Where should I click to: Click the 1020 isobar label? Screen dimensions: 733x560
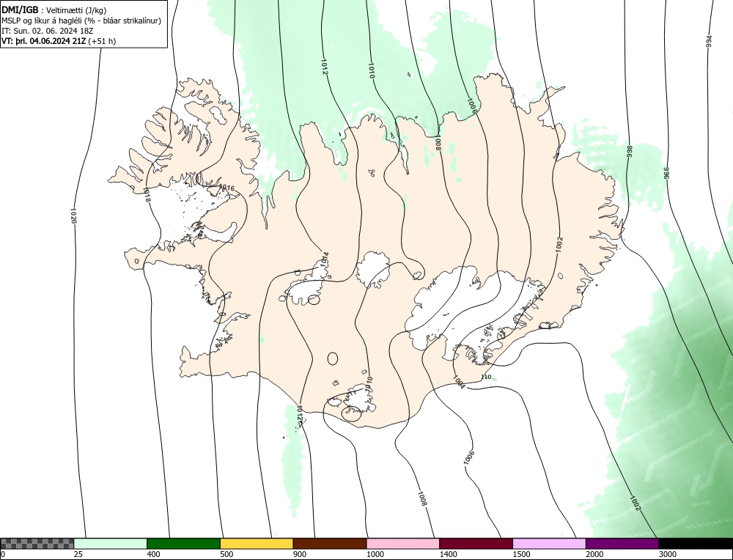(x=73, y=216)
